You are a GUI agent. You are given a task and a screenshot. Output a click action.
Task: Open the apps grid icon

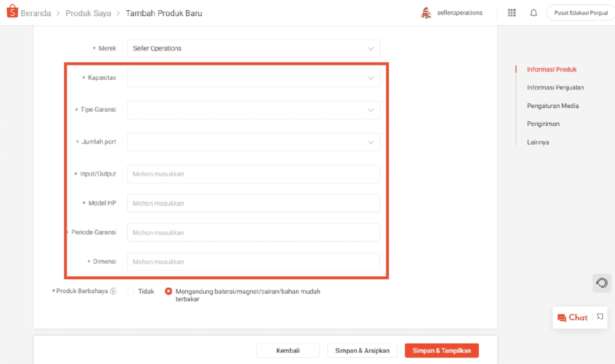click(x=512, y=13)
